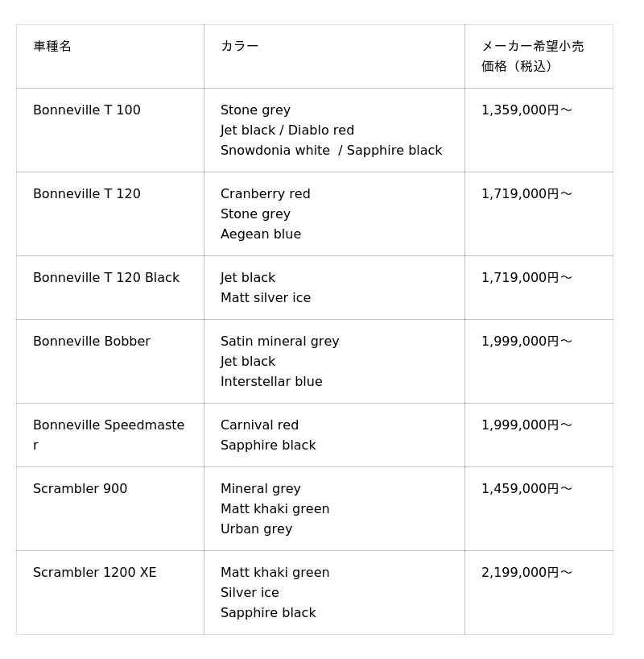The width and height of the screenshot is (644, 659).
Task: Select the Matt silver ice color
Action: click(x=266, y=298)
